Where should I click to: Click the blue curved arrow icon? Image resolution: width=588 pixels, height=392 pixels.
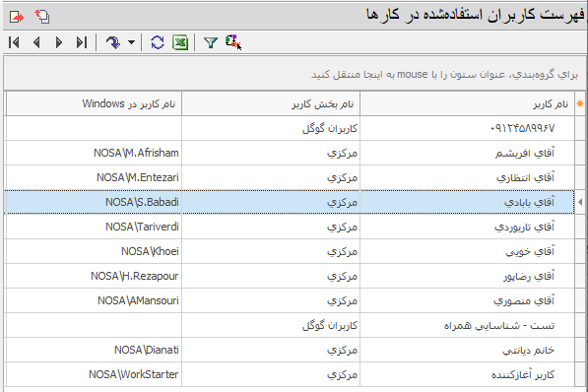coord(112,42)
